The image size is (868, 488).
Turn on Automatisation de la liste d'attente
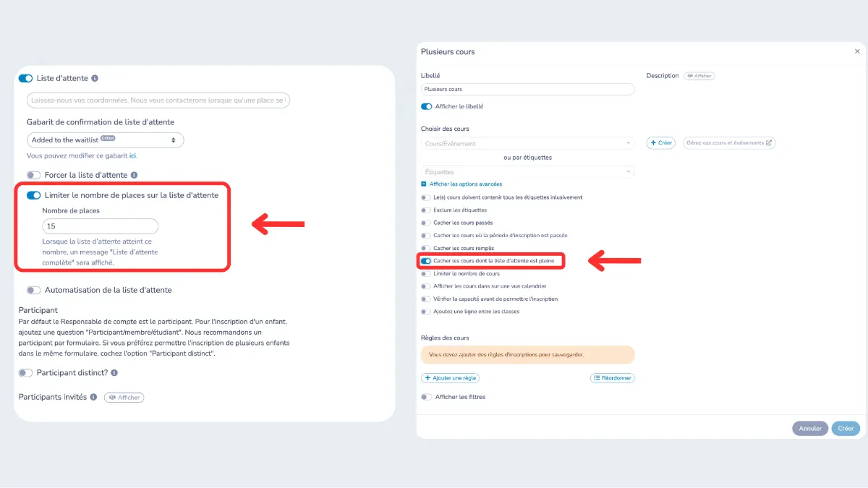pyautogui.click(x=33, y=290)
